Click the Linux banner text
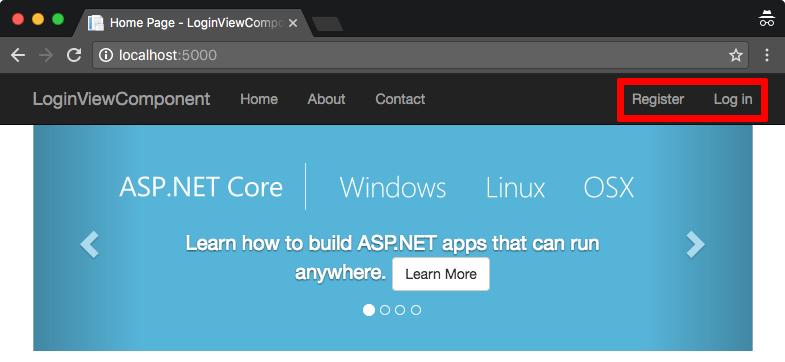Image resolution: width=785 pixels, height=362 pixels. tap(515, 188)
